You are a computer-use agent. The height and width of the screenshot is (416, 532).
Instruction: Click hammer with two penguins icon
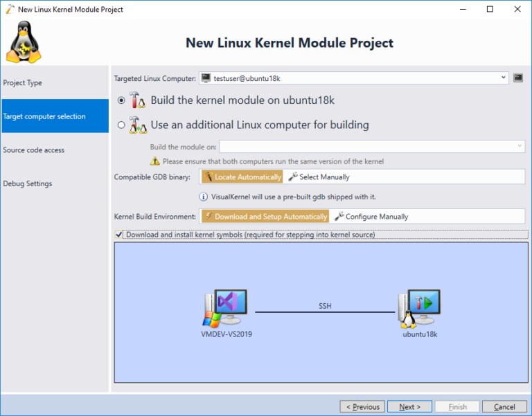[138, 125]
